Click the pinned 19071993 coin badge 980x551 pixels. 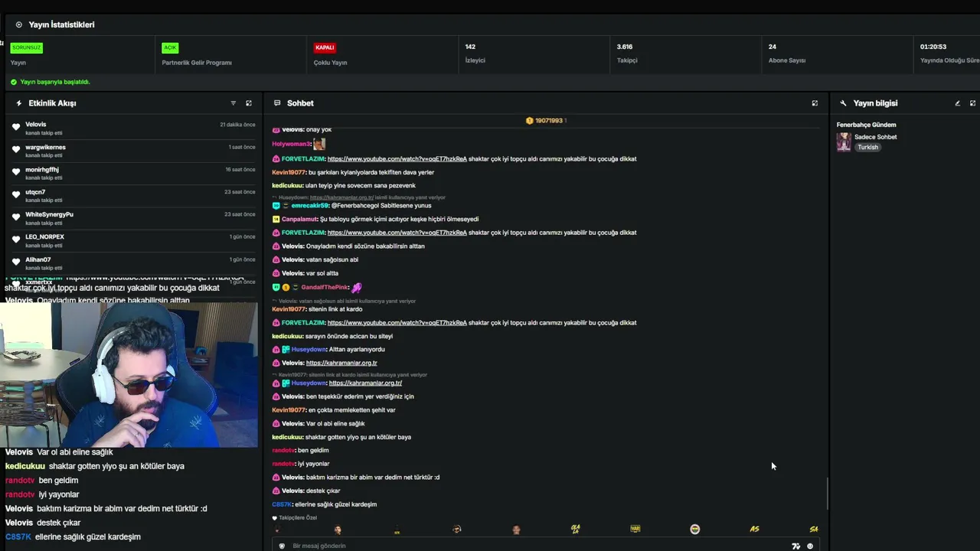(529, 120)
